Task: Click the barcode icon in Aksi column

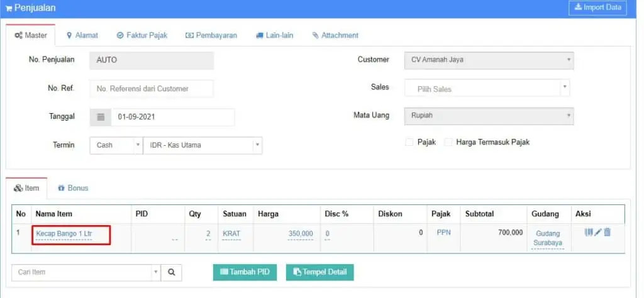Action: 589,233
